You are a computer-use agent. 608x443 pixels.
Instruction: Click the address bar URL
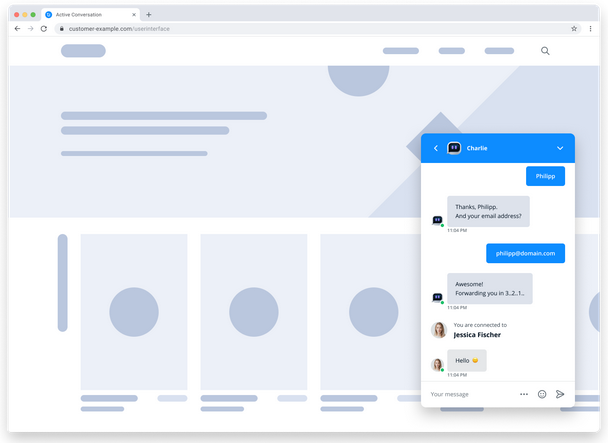point(119,29)
